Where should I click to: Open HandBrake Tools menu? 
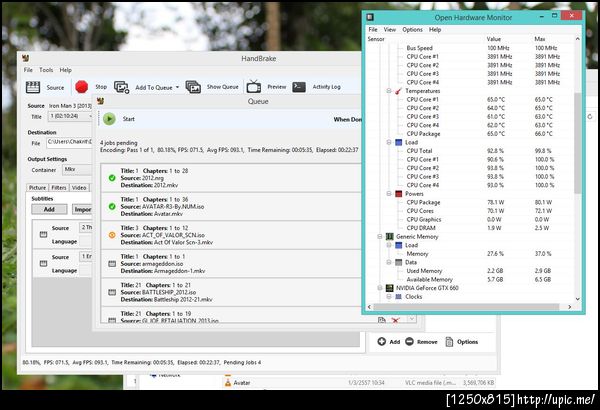(x=46, y=70)
